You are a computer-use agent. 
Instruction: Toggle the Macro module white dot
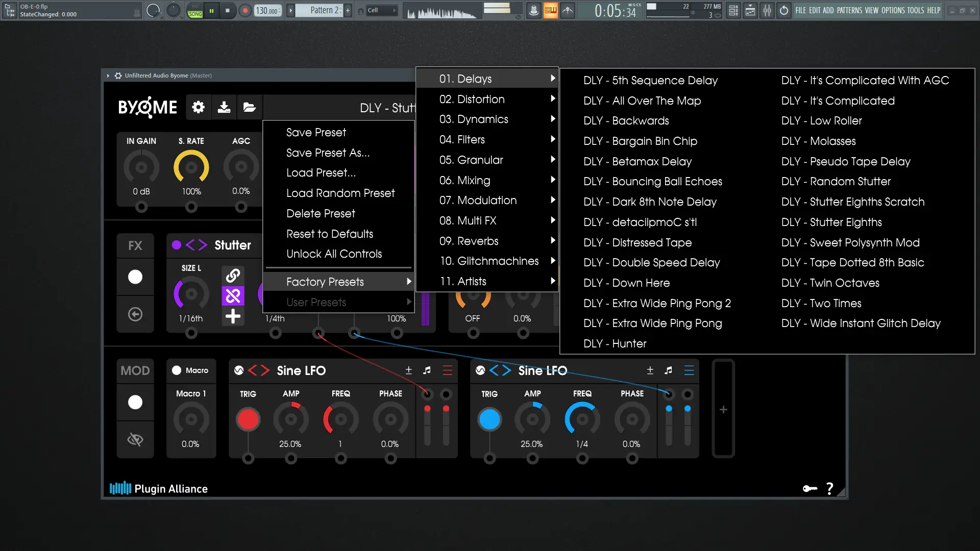(x=177, y=370)
